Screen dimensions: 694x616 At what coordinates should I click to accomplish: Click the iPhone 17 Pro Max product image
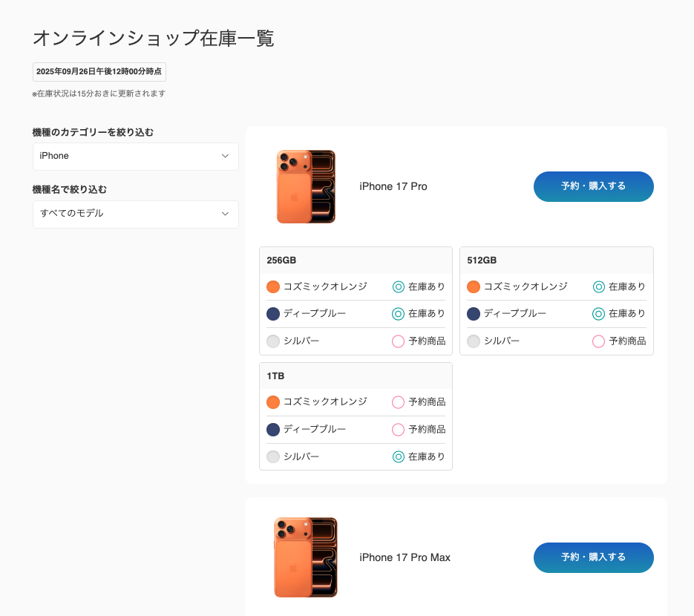[x=306, y=557]
